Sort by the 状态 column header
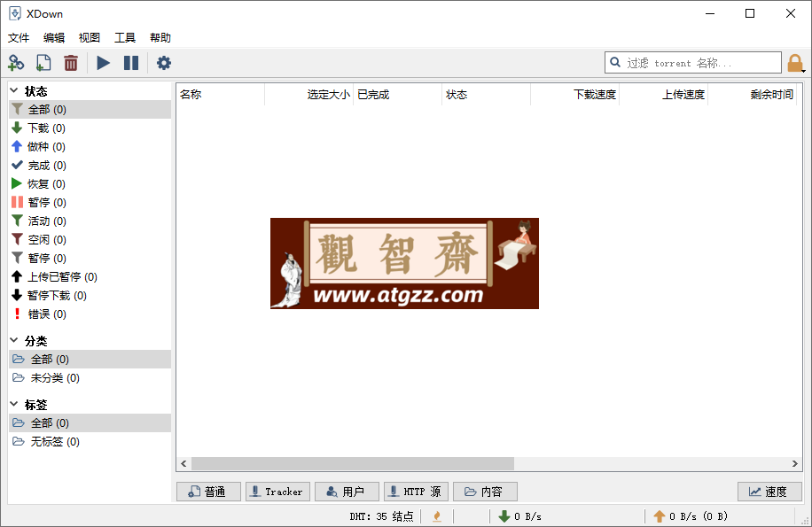The width and height of the screenshot is (812, 527). 486,95
